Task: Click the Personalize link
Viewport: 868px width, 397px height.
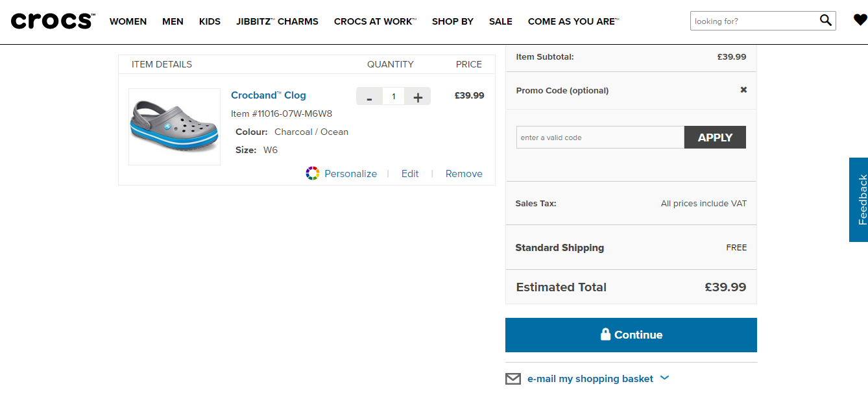Action: click(x=350, y=174)
